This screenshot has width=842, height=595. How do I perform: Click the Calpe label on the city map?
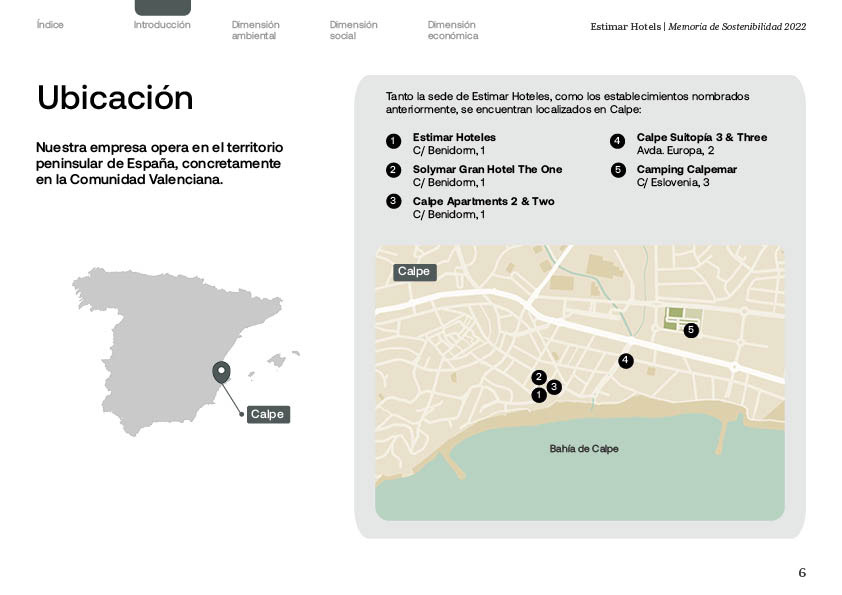tap(415, 272)
